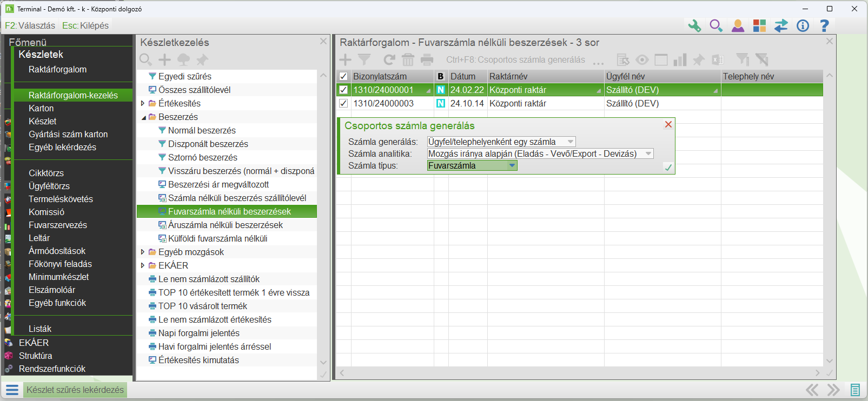
Task: Click the search magnifier in Készletkezelés toolbar
Action: point(145,59)
